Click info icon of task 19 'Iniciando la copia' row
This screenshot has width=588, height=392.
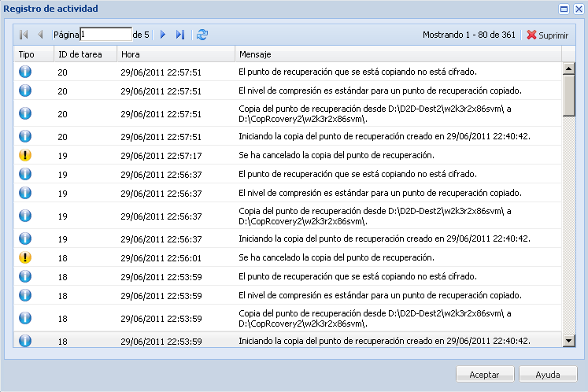25,239
